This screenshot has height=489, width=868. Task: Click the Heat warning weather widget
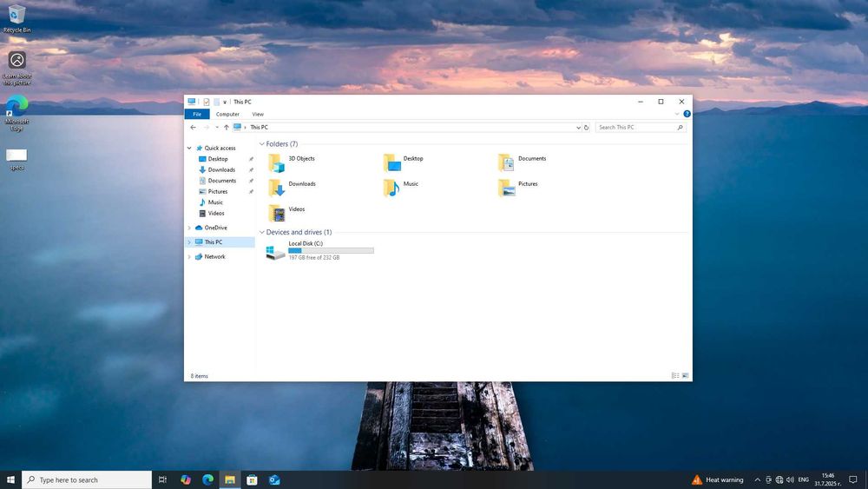(x=718, y=480)
